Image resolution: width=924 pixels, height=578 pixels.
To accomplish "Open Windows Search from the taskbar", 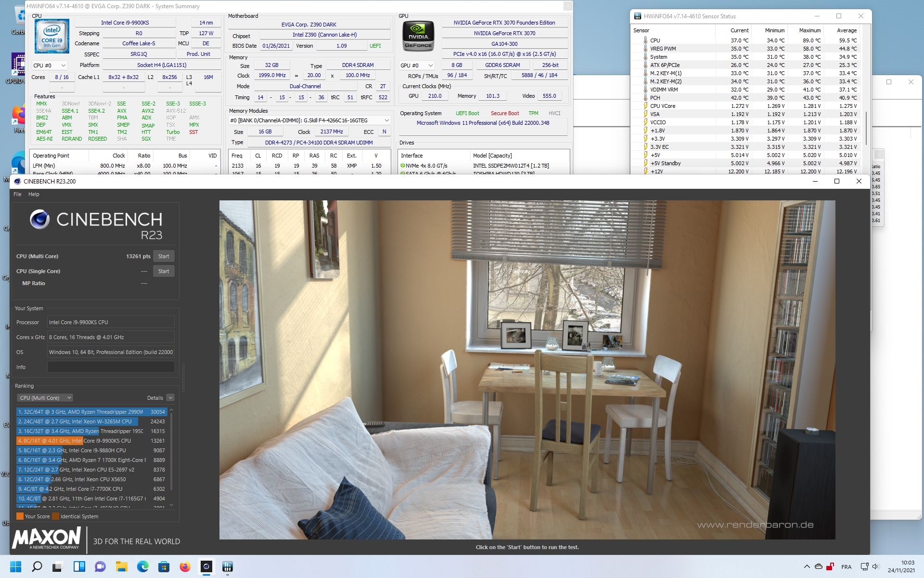I will pos(37,566).
